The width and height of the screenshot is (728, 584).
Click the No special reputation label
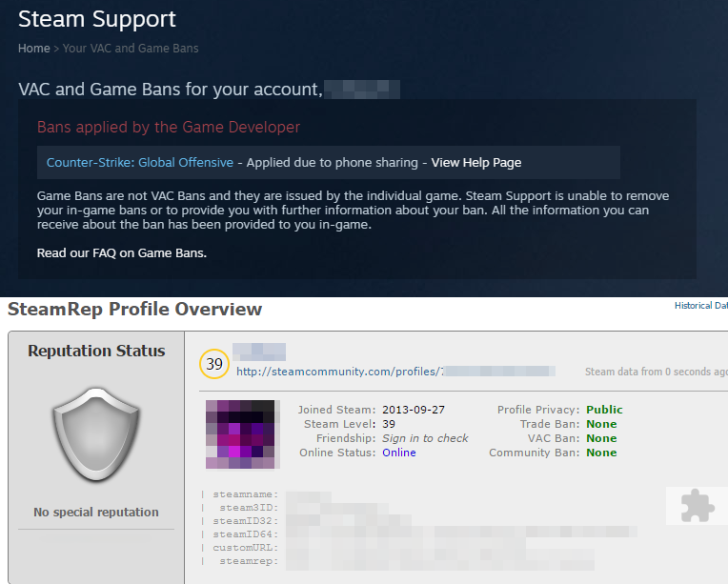click(x=96, y=512)
